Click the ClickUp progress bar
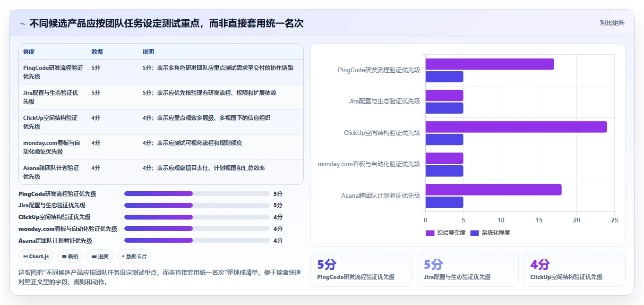Screen dimensions: 644x305 (197, 217)
